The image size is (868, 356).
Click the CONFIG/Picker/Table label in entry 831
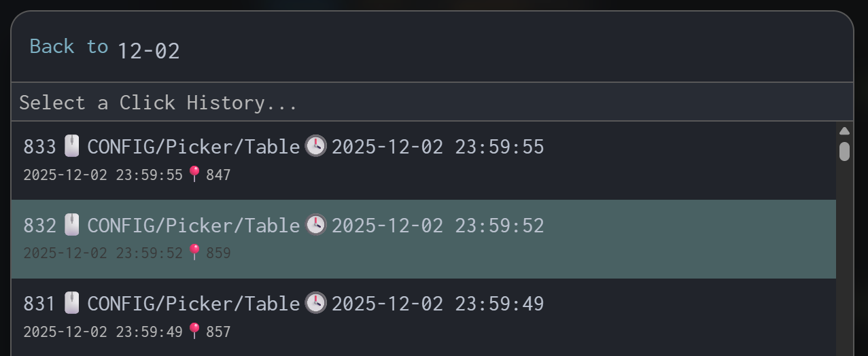[194, 304]
